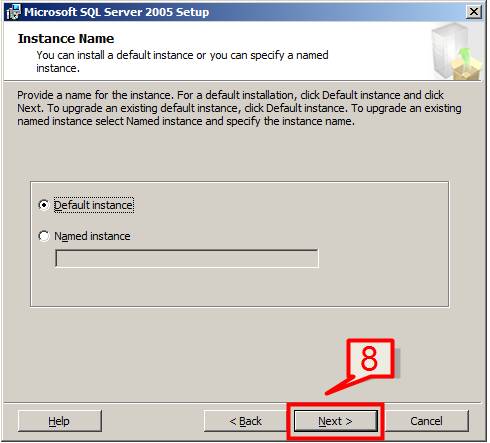The image size is (490, 443).
Task: Focus the named instance name text field
Action: click(187, 258)
